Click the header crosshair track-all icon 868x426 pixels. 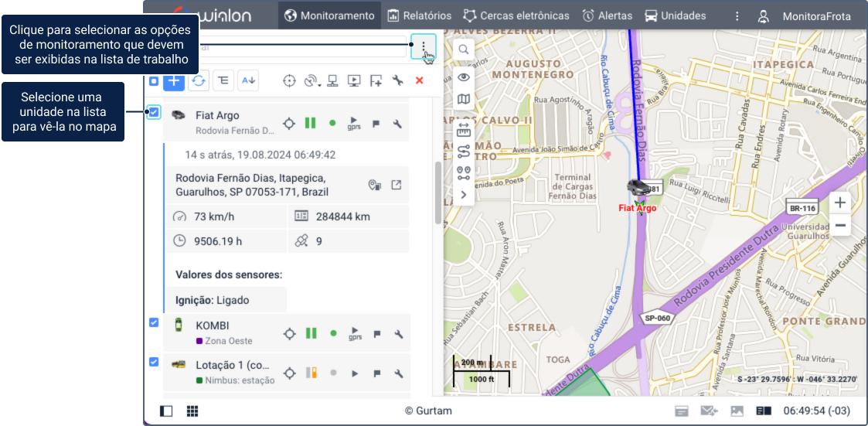[288, 81]
